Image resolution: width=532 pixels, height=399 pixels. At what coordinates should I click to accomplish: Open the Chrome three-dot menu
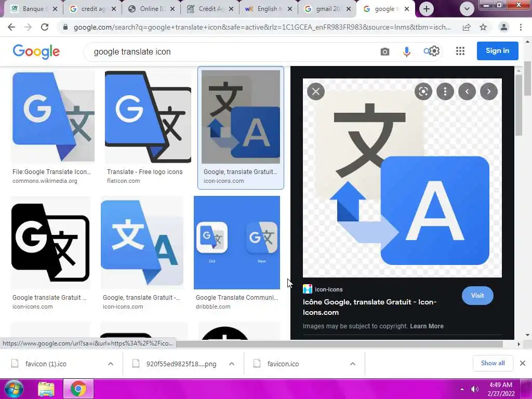(x=521, y=27)
